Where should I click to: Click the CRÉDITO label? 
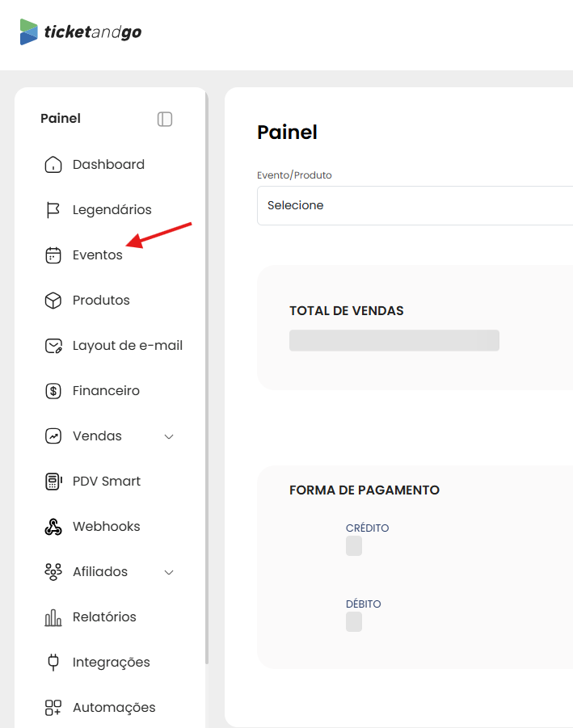367,528
